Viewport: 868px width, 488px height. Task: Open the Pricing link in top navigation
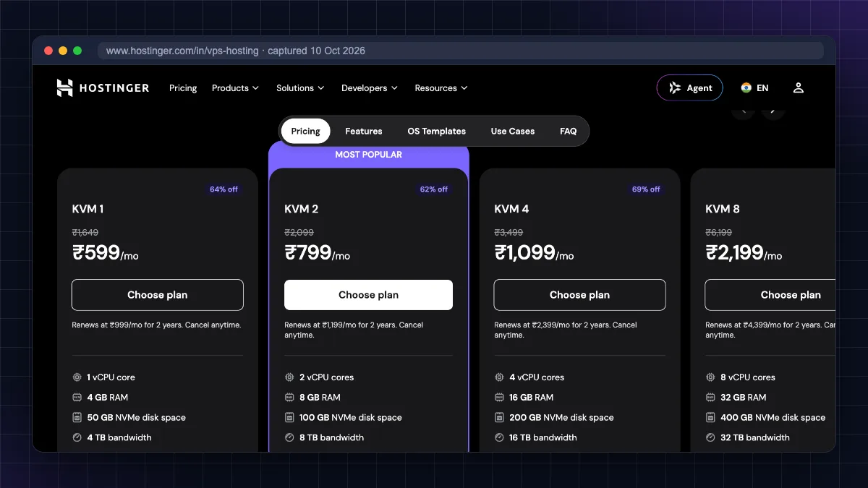pos(183,88)
